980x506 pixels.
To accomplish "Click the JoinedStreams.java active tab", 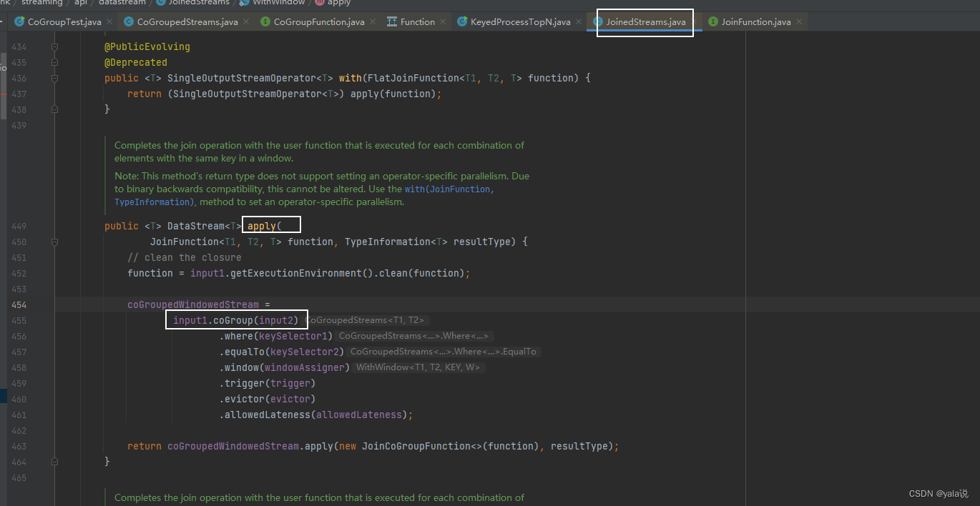I will pyautogui.click(x=646, y=22).
